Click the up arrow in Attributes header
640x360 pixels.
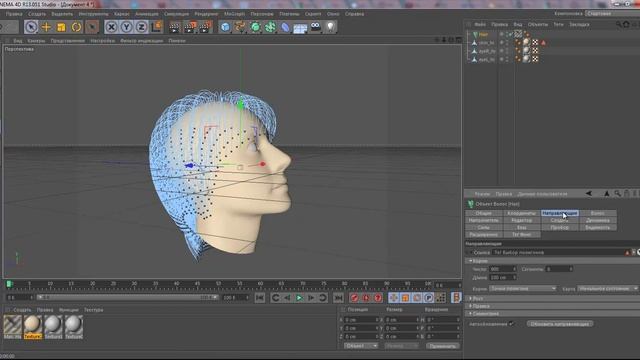point(607,194)
